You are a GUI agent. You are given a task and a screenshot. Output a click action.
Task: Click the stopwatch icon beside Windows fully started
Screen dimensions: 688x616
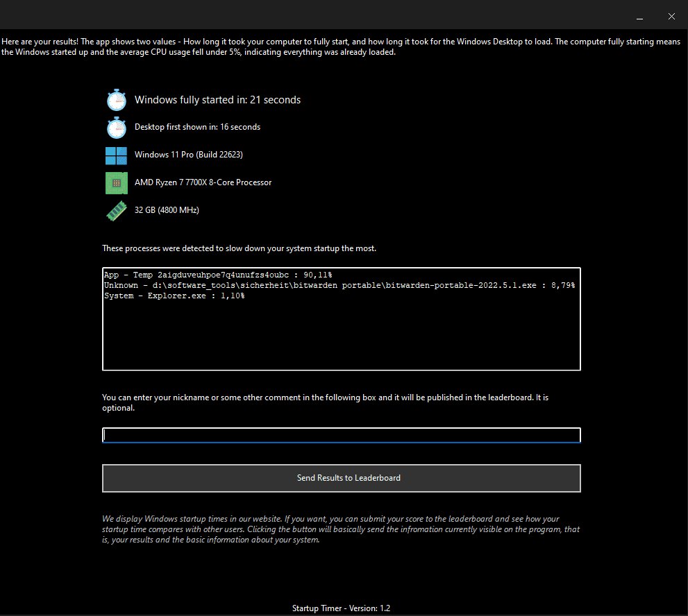point(117,100)
